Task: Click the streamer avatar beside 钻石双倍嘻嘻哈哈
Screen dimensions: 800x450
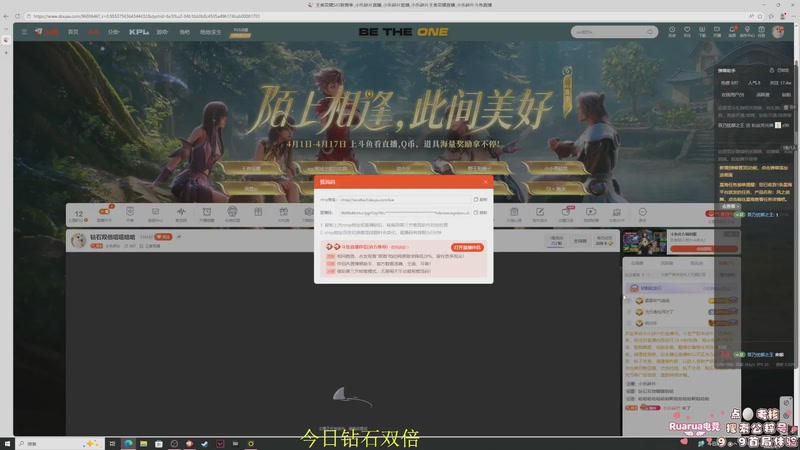Action: click(x=78, y=240)
